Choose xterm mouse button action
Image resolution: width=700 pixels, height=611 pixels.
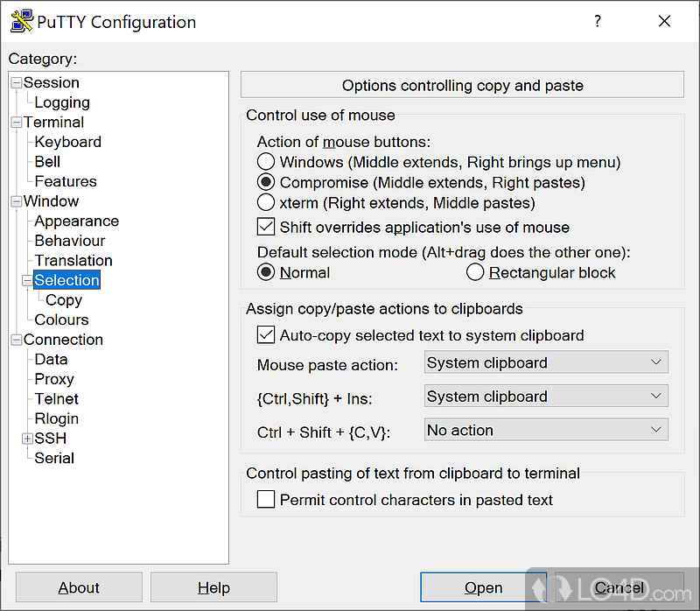tap(266, 203)
